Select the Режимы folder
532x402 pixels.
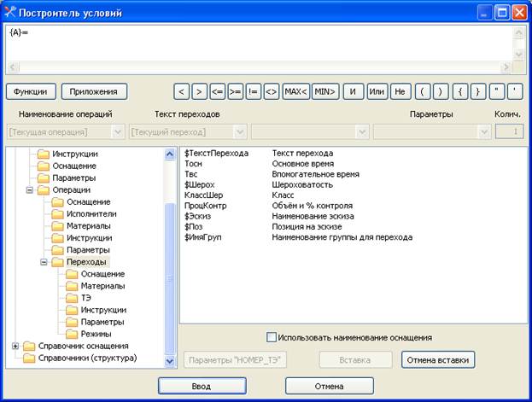coord(96,334)
